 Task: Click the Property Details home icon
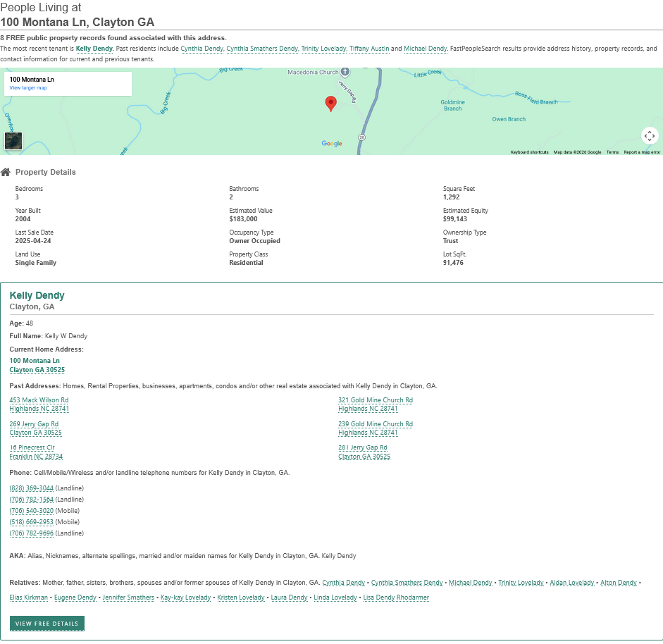tap(6, 172)
